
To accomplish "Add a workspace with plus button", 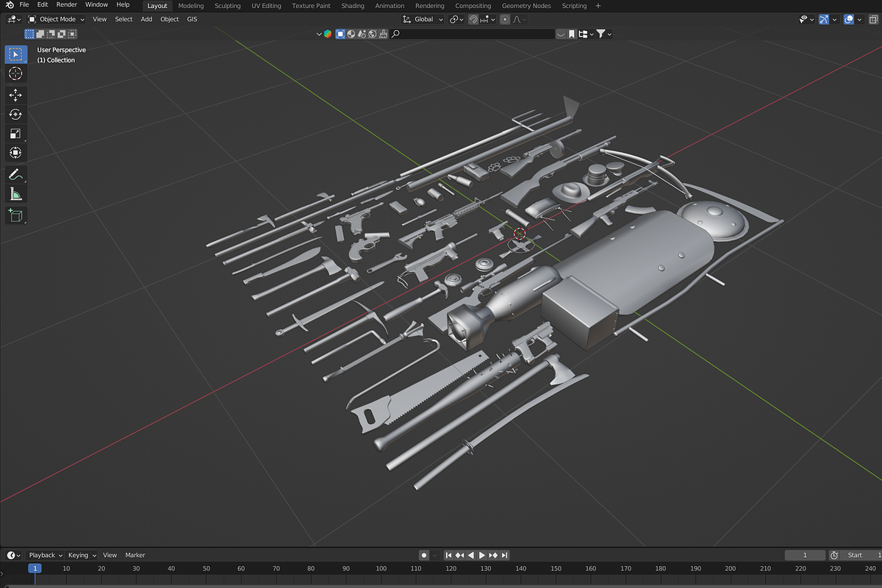I will (x=598, y=6).
